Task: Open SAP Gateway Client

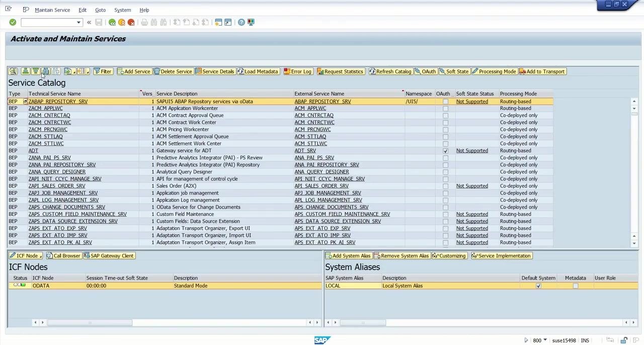Action: click(x=109, y=255)
